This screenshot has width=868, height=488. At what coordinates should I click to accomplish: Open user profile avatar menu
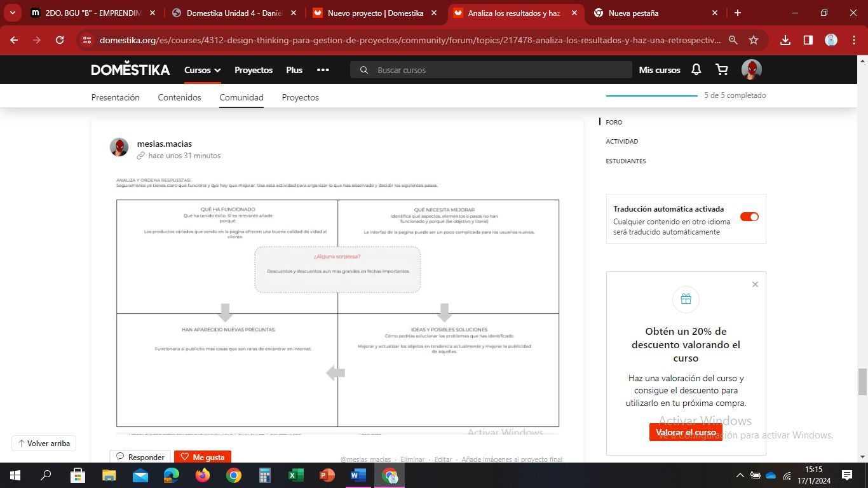coord(751,70)
